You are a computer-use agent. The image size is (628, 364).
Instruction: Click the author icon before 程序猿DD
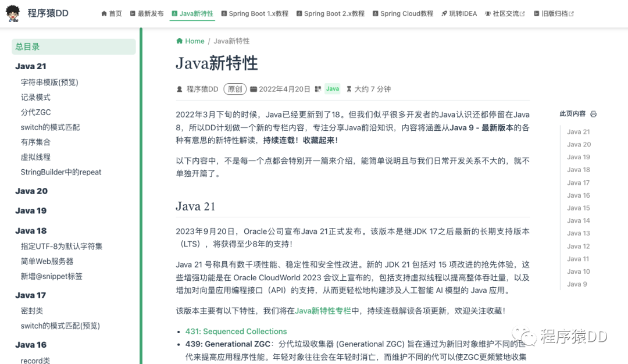click(179, 89)
